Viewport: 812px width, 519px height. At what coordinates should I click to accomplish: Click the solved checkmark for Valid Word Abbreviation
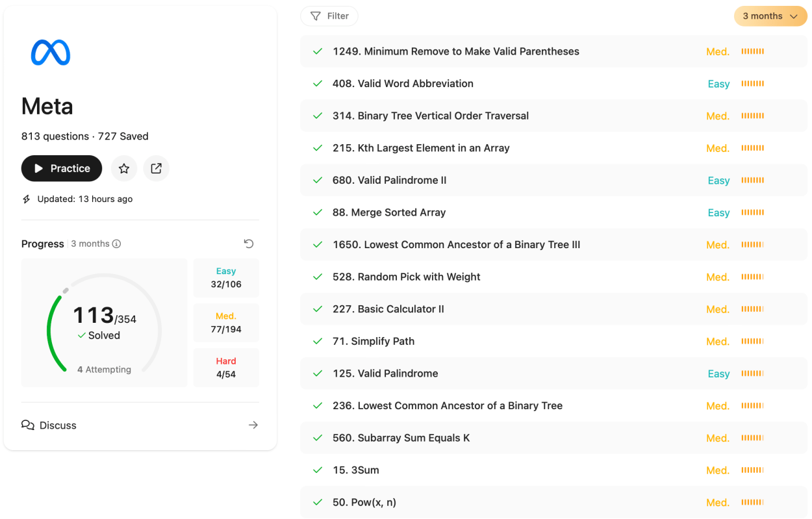click(318, 84)
